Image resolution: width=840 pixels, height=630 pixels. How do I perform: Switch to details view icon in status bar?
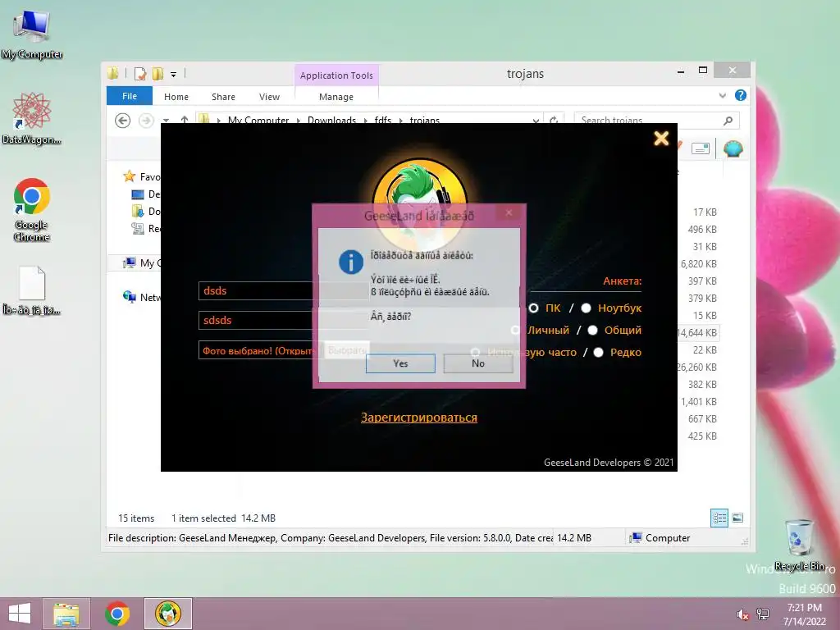click(x=719, y=518)
